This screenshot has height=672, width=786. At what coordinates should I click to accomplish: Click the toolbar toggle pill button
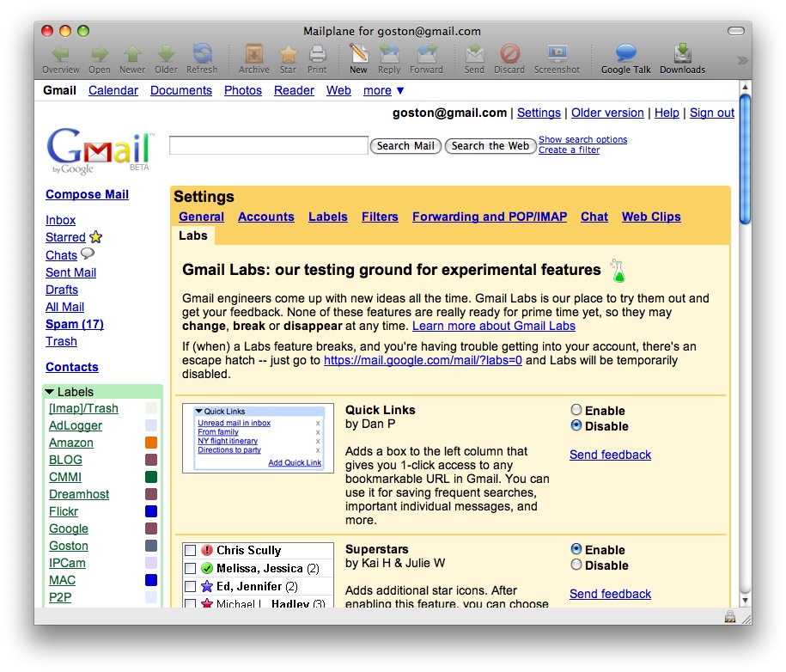[736, 31]
